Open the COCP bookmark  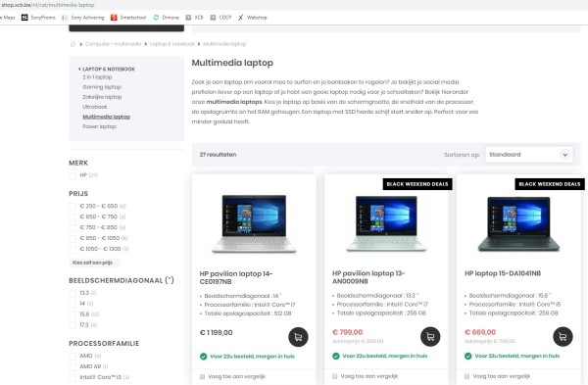click(220, 18)
